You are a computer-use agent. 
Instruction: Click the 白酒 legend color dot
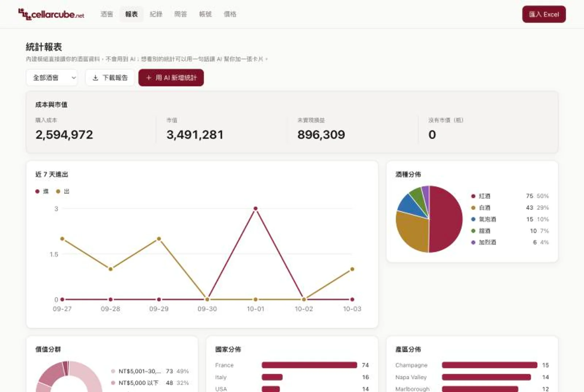tap(473, 208)
